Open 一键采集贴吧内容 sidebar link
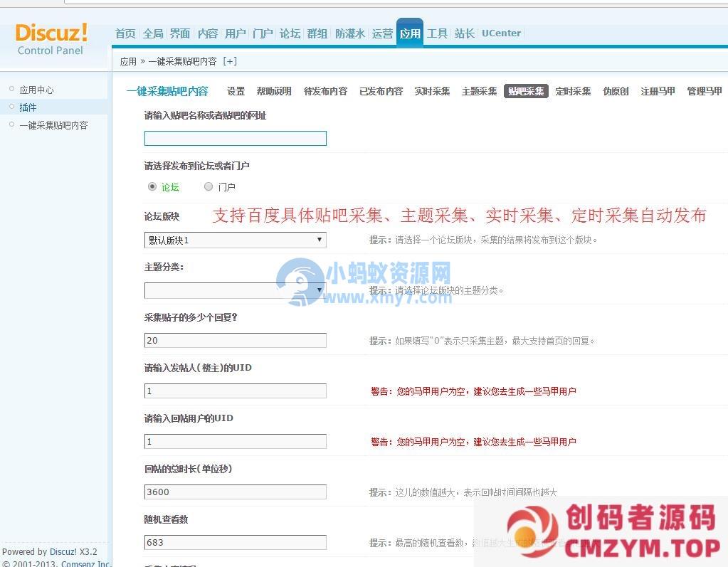The image size is (728, 567). pyautogui.click(x=53, y=125)
